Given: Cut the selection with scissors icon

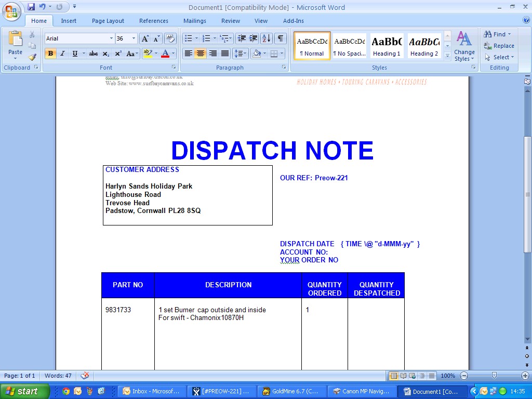Looking at the screenshot, I should coord(32,34).
